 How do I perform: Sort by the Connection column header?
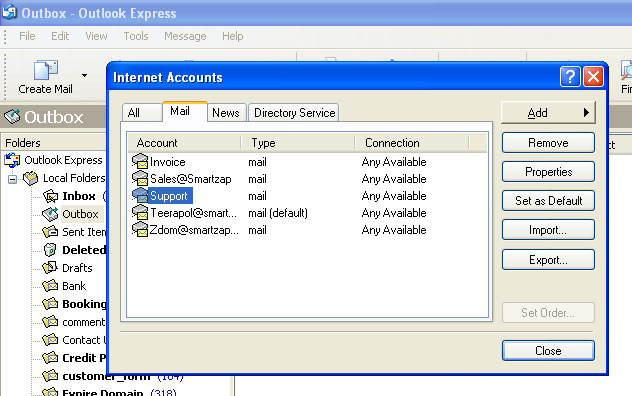coord(412,143)
